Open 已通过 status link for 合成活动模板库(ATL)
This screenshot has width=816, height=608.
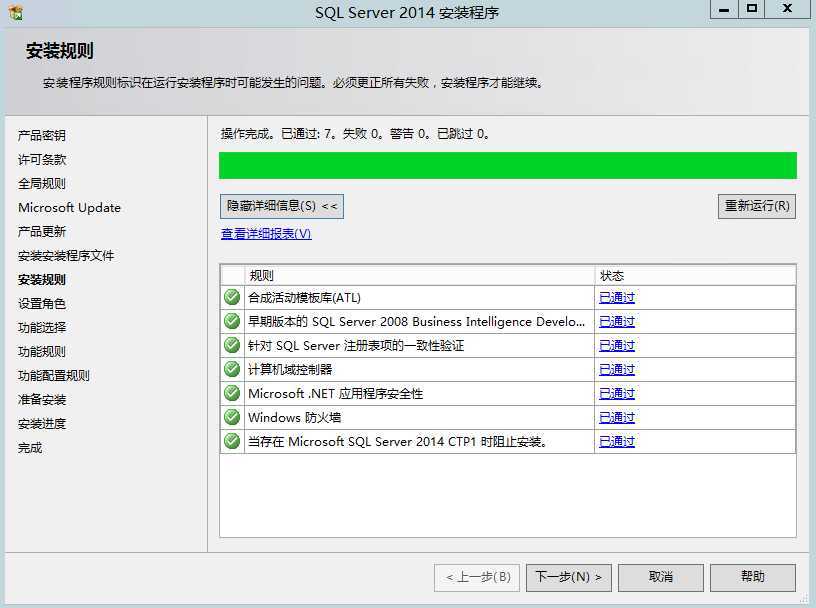[x=617, y=298]
